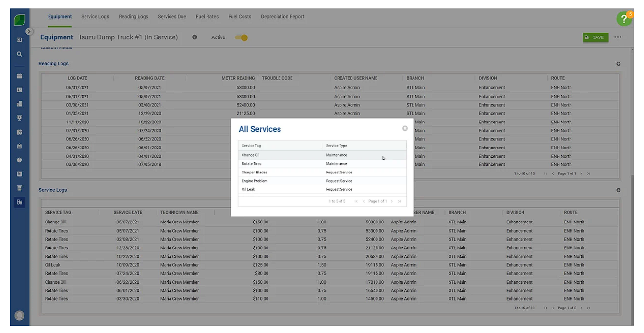Switch to the Fuel Rates tab
This screenshot has width=644, height=333.
(x=207, y=17)
